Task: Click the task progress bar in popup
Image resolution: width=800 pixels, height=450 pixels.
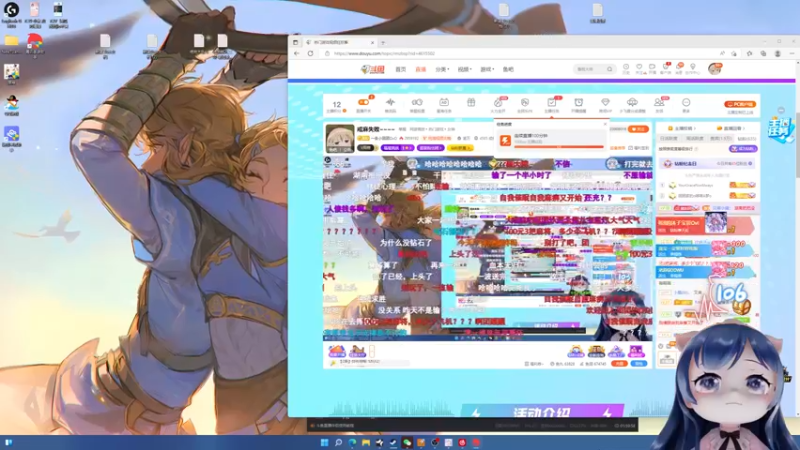Action: click(x=559, y=147)
